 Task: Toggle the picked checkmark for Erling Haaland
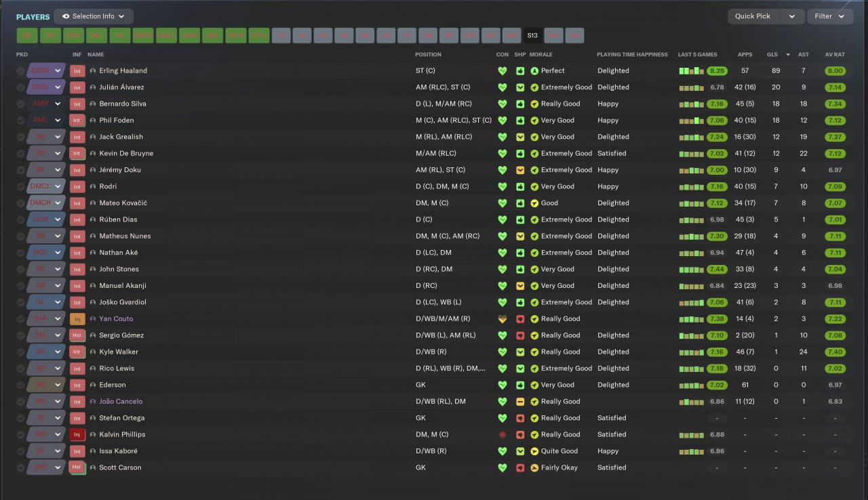tap(20, 70)
